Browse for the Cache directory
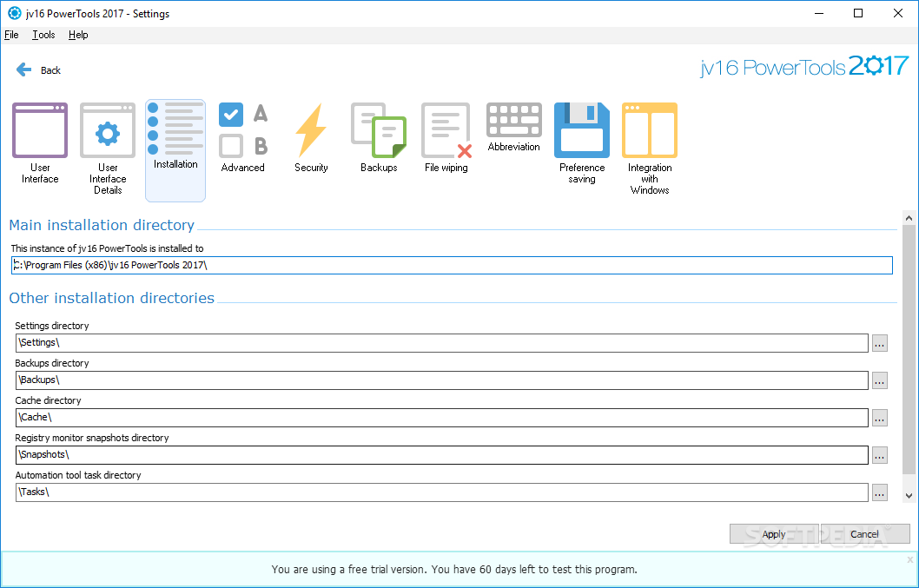 879,418
